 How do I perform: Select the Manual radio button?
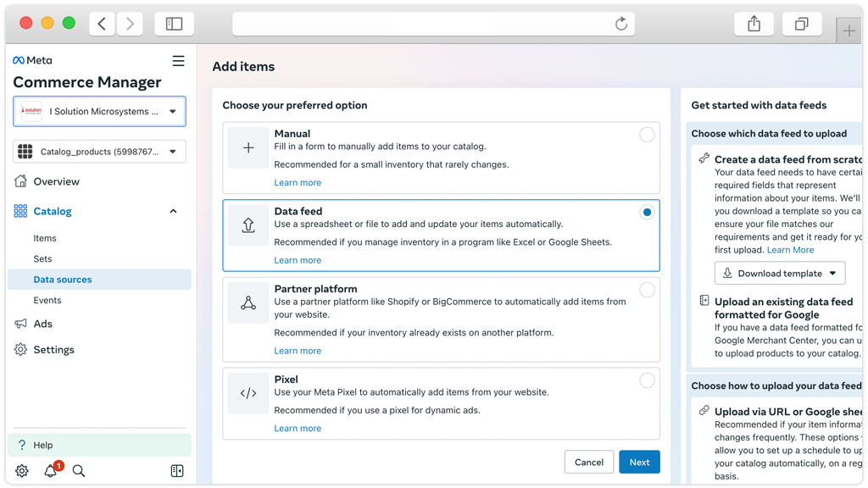coord(647,135)
